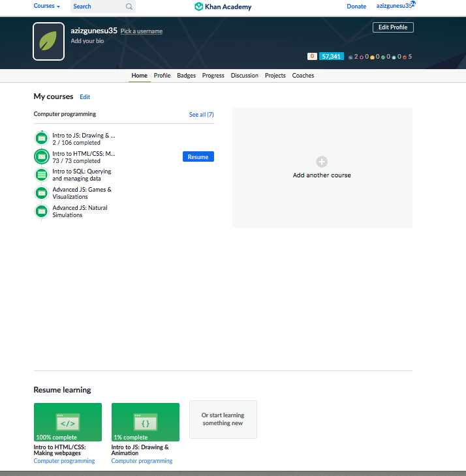Open Intro to SQL: Querying course
The image size is (466, 476).
pos(82,175)
